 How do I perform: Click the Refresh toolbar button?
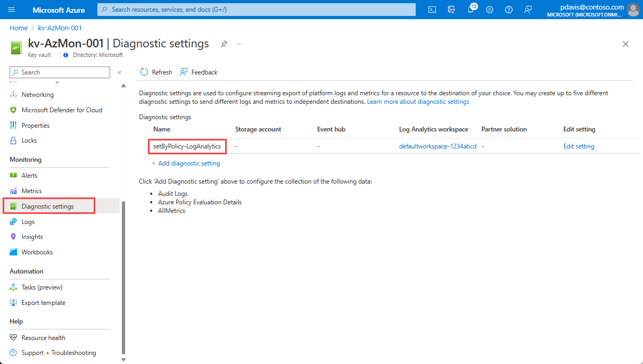156,72
